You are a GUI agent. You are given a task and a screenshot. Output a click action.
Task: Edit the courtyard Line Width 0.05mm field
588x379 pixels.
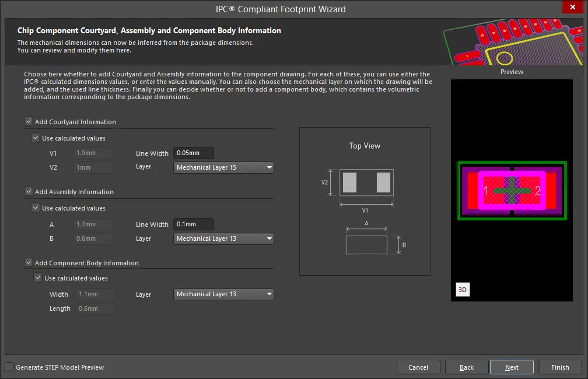(x=194, y=153)
